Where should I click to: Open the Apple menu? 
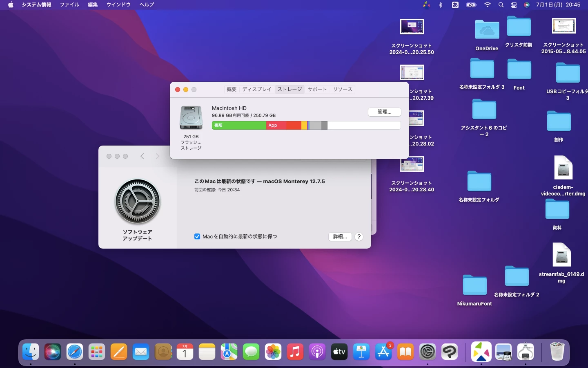(x=11, y=5)
